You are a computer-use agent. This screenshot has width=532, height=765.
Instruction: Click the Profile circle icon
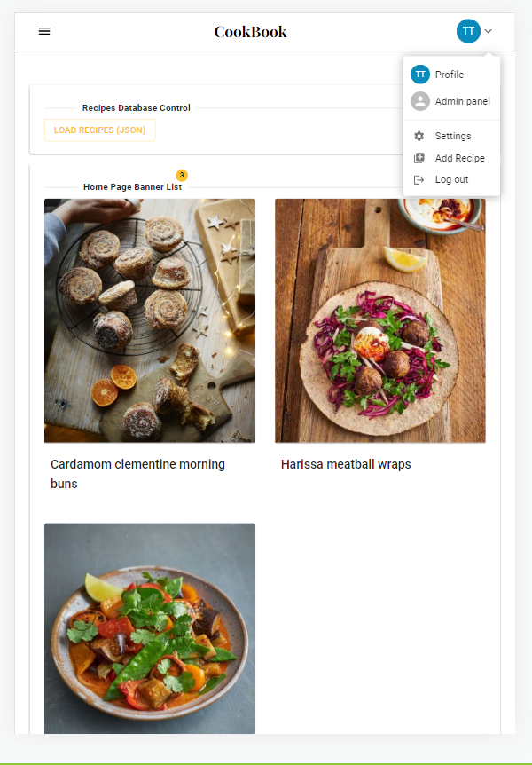point(419,75)
